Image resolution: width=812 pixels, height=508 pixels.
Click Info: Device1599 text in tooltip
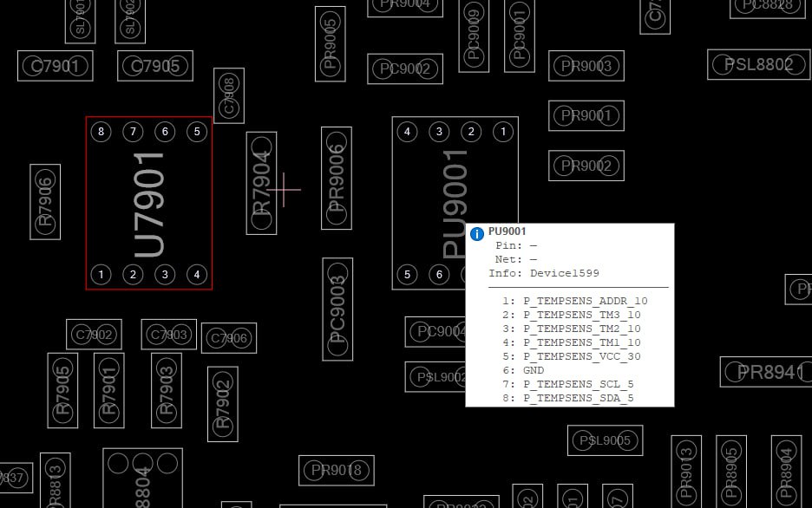point(544,273)
